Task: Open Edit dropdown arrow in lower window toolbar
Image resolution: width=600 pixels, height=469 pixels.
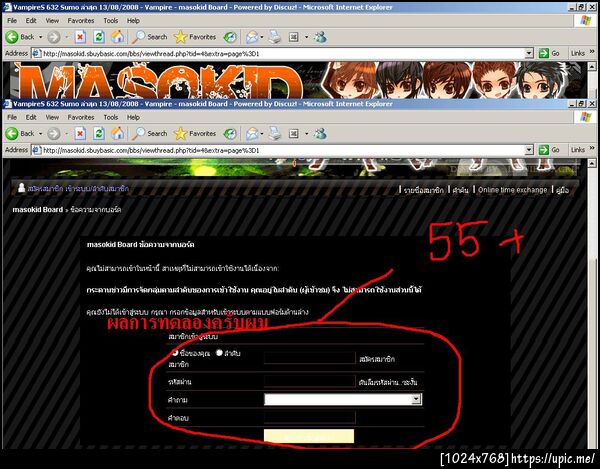Action: click(306, 134)
